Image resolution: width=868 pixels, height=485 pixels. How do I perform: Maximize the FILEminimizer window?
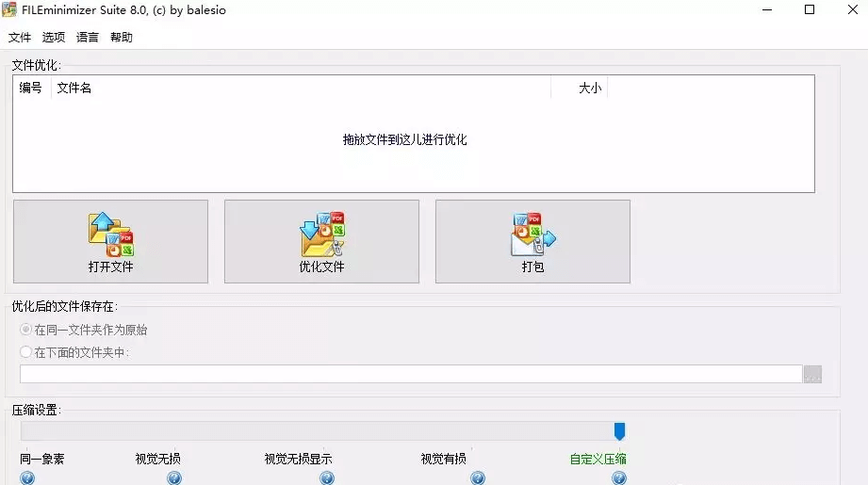810,9
